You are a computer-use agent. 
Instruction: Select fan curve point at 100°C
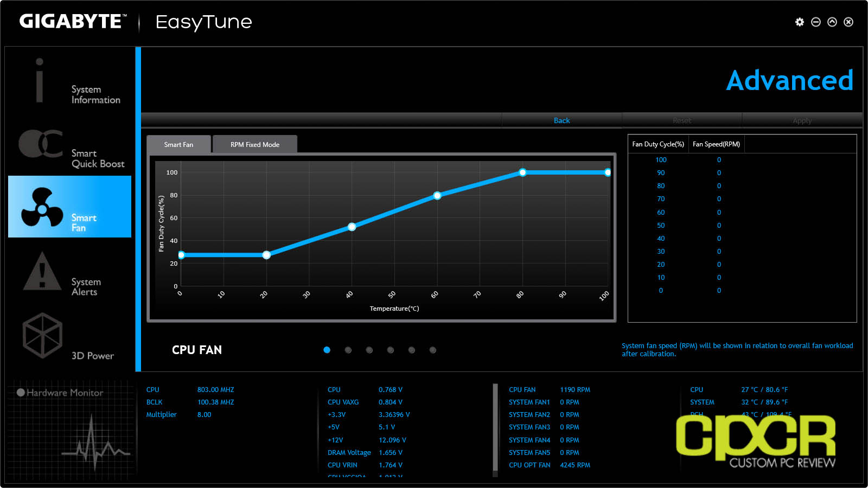coord(608,172)
